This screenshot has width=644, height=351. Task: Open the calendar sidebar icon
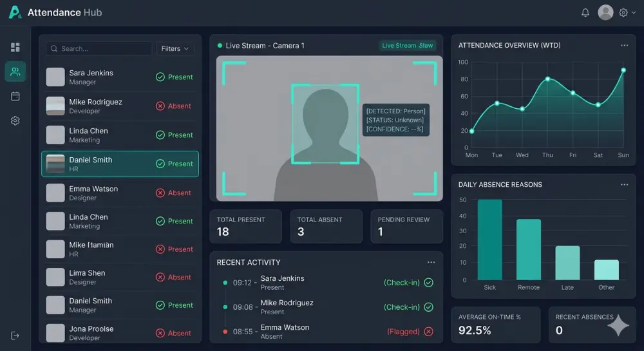[x=15, y=96]
